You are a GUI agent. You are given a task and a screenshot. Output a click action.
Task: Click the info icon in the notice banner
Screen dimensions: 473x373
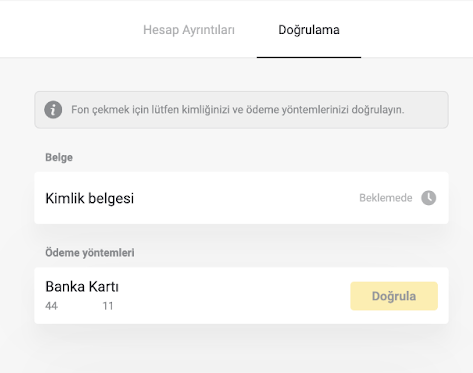(53, 110)
